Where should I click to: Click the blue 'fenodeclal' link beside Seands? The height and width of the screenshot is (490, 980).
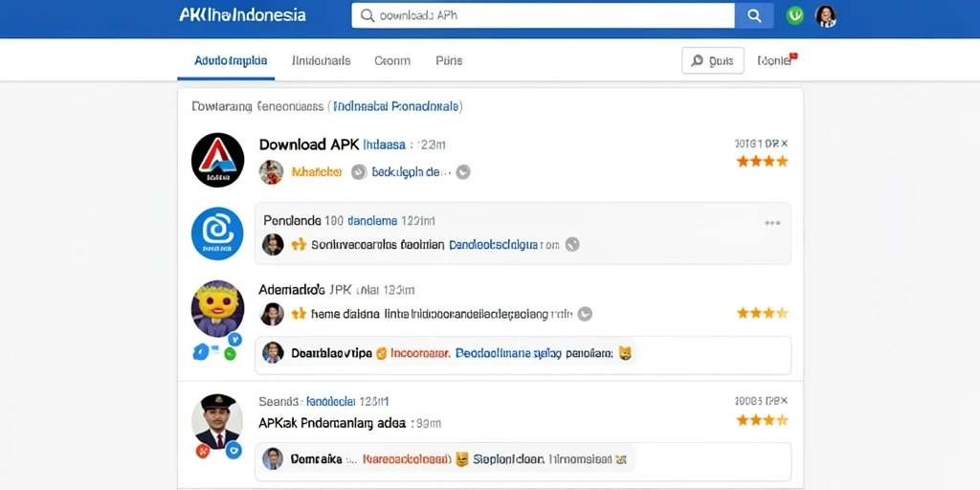pos(330,401)
